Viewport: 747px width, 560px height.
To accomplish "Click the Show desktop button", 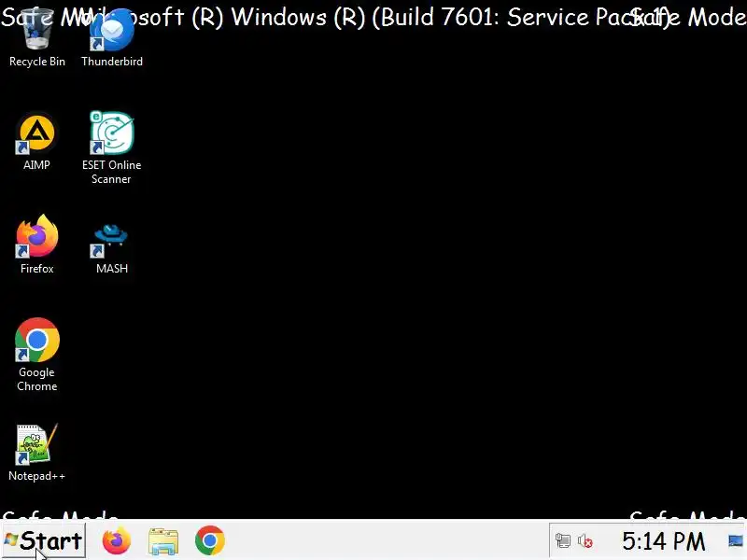I will coord(736,541).
